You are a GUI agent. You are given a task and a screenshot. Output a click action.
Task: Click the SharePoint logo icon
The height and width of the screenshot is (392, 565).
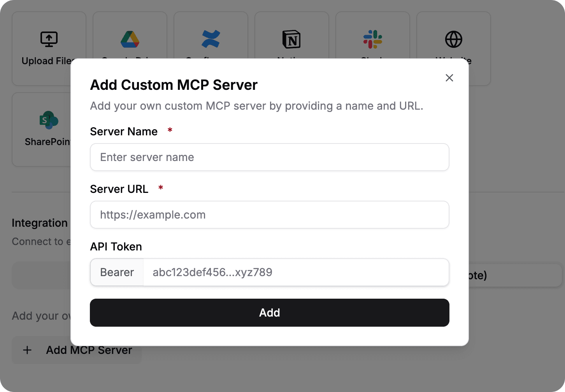[49, 120]
